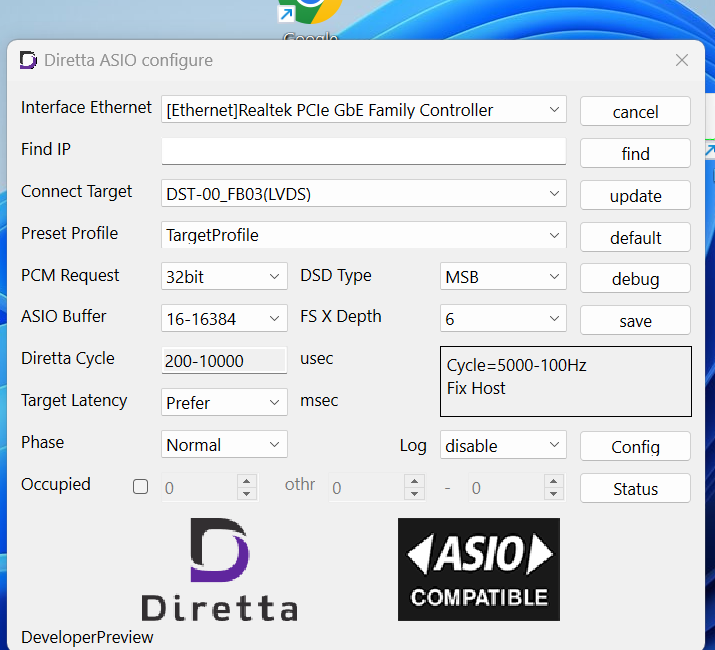Click the Target Latency label
Image resolution: width=715 pixels, height=650 pixels.
[x=74, y=400]
